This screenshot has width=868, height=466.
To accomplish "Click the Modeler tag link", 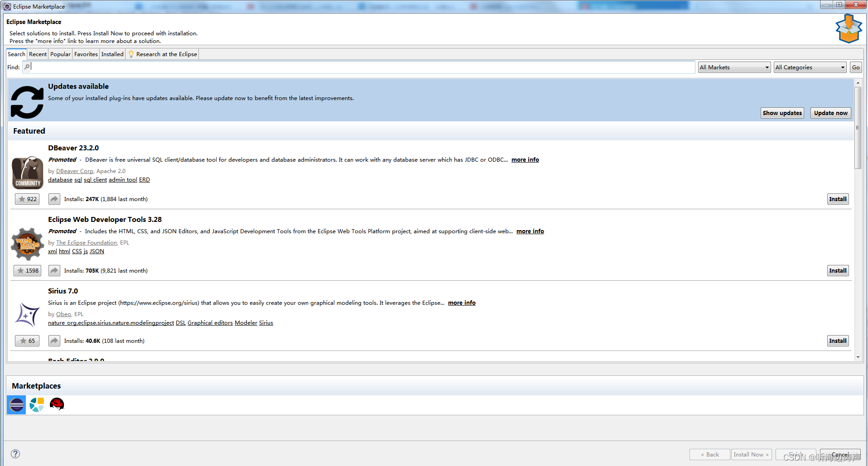I will pos(246,322).
